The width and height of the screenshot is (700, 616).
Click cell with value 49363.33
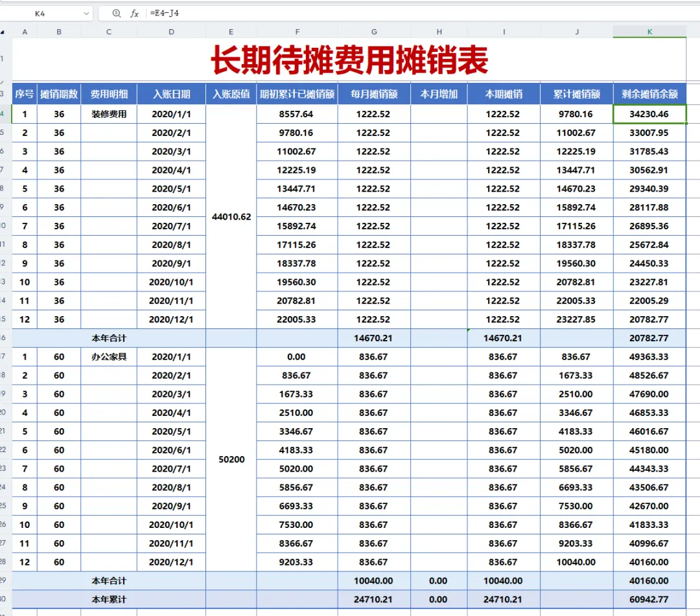click(649, 357)
